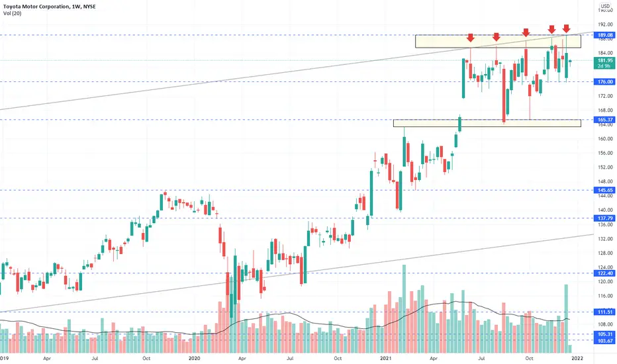The height and width of the screenshot is (364, 617).
Task: Select the lower yellow support zone rectangle
Action: [487, 123]
